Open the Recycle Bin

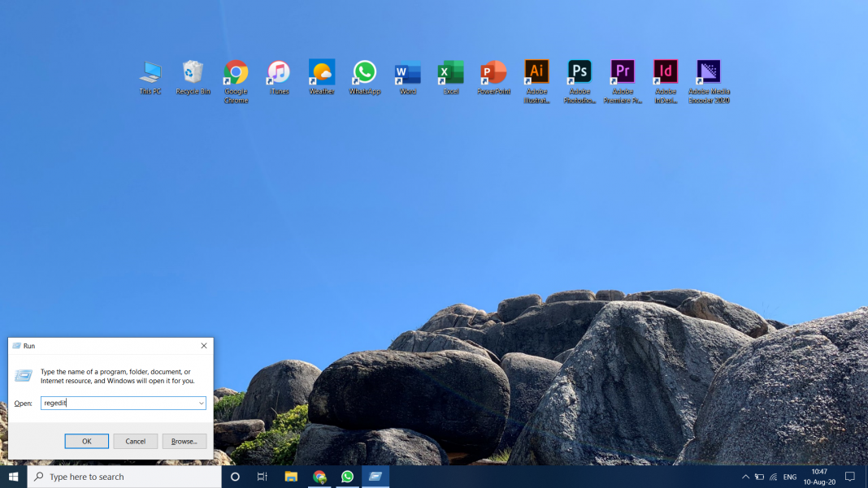click(193, 71)
